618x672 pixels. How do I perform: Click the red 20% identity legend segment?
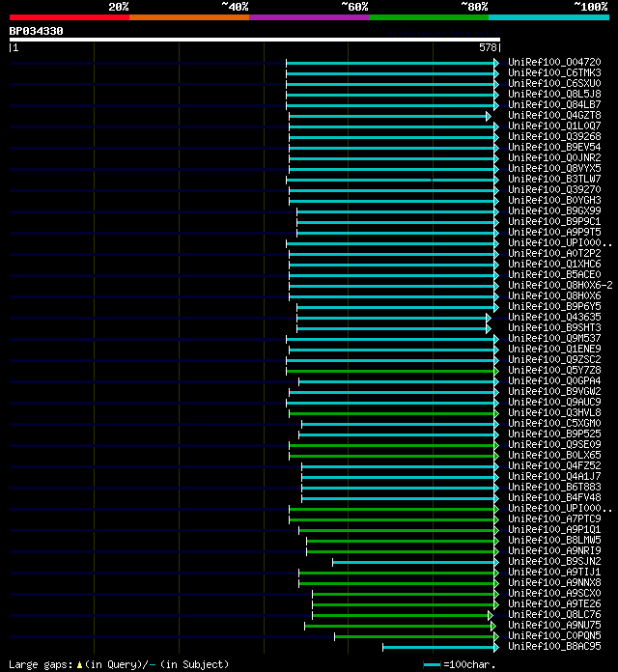[x=70, y=17]
